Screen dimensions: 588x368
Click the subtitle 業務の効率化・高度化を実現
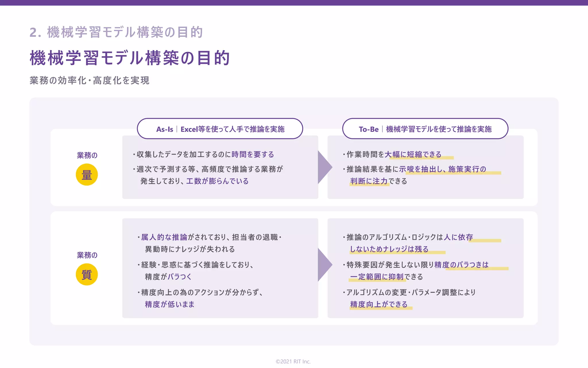(90, 80)
